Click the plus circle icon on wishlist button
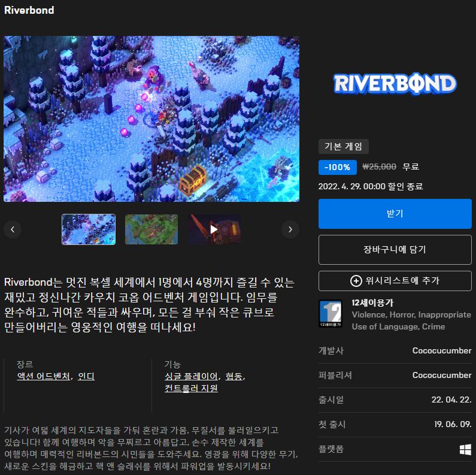Viewport: 476px width, 475px height. click(x=356, y=280)
